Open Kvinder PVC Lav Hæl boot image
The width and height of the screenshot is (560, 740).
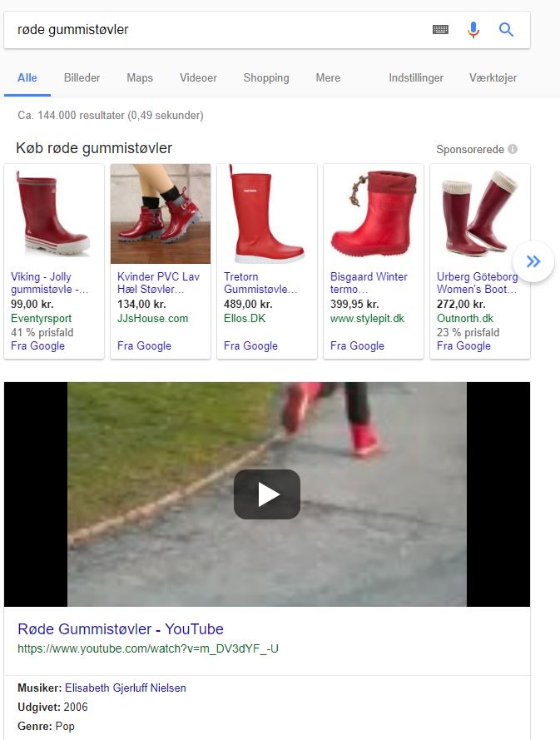point(161,214)
